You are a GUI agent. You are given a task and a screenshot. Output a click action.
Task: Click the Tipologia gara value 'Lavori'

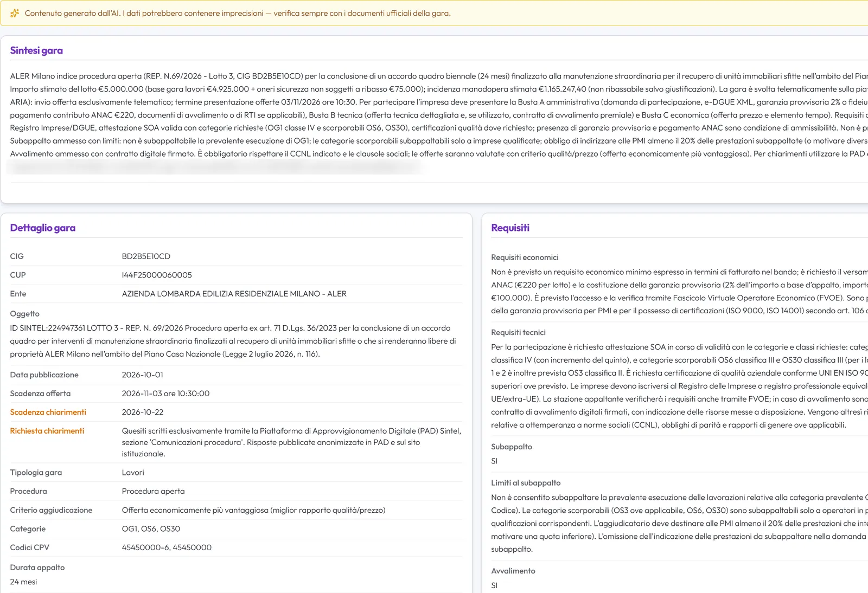click(x=133, y=473)
